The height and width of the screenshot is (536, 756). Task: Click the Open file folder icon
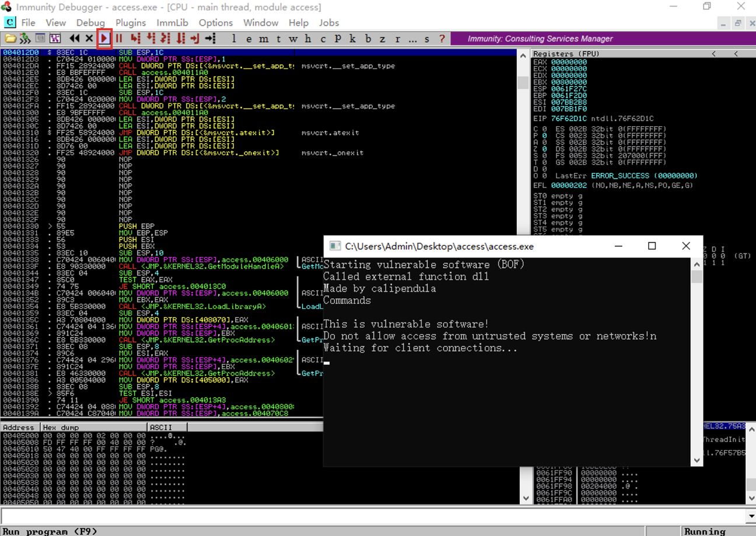pyautogui.click(x=10, y=39)
